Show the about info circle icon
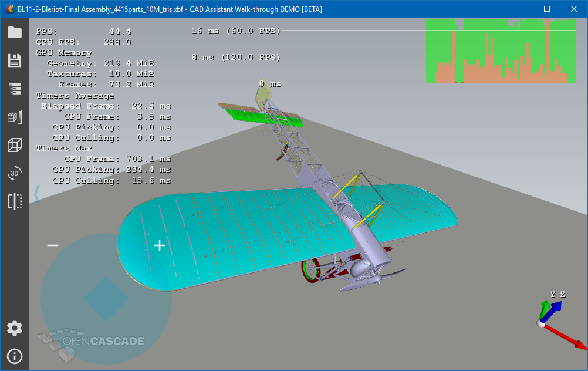This screenshot has width=588, height=371. tap(14, 356)
